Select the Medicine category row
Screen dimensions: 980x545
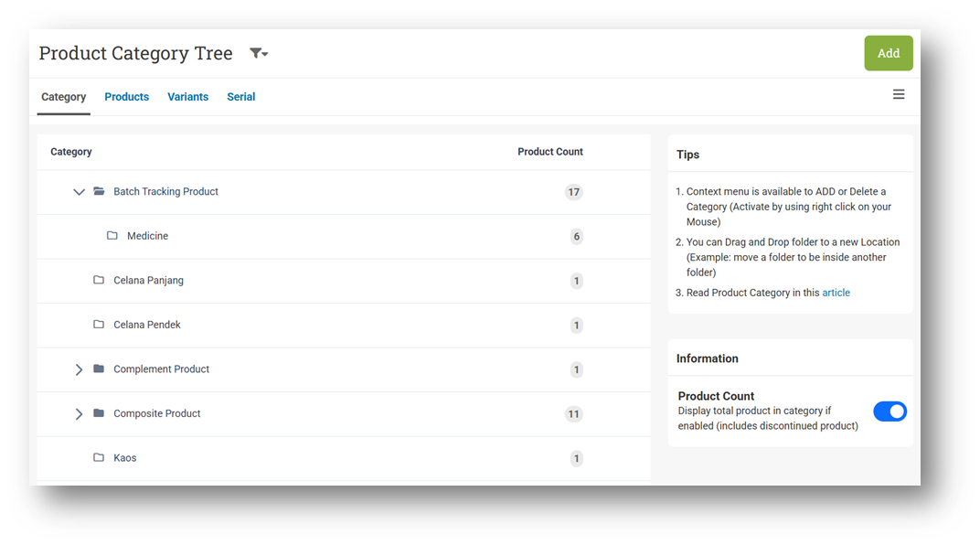pyautogui.click(x=147, y=236)
